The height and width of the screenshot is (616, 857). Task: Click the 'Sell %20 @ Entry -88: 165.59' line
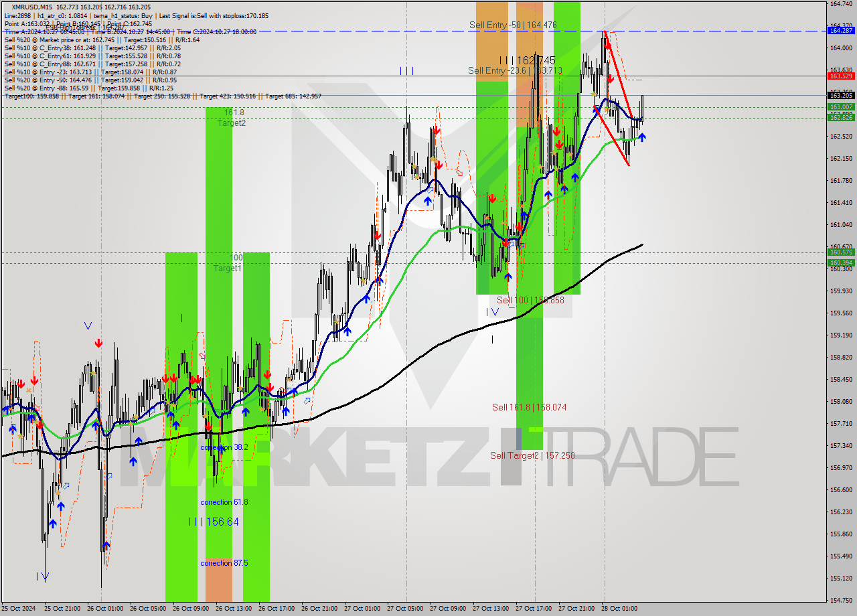click(x=89, y=88)
